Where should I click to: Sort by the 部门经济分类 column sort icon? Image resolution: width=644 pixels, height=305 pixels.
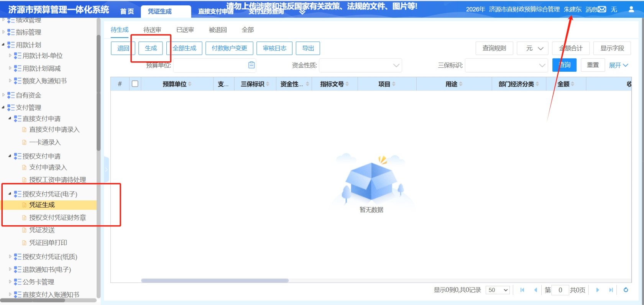pos(537,84)
